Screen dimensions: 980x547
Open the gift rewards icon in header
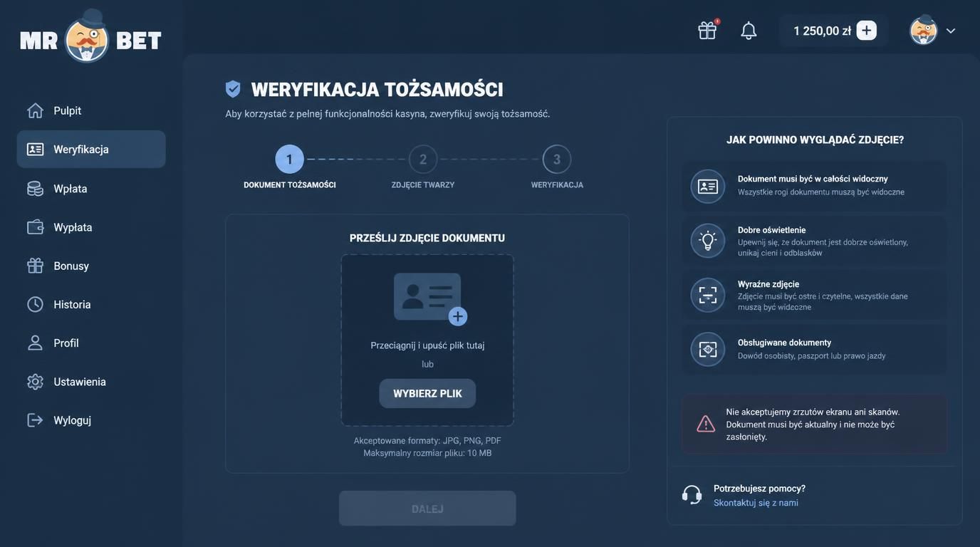[x=707, y=31]
